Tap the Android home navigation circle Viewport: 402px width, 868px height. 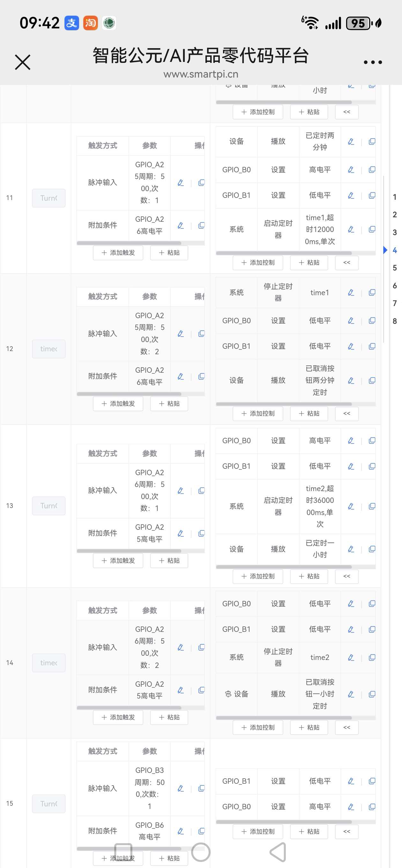click(x=201, y=852)
